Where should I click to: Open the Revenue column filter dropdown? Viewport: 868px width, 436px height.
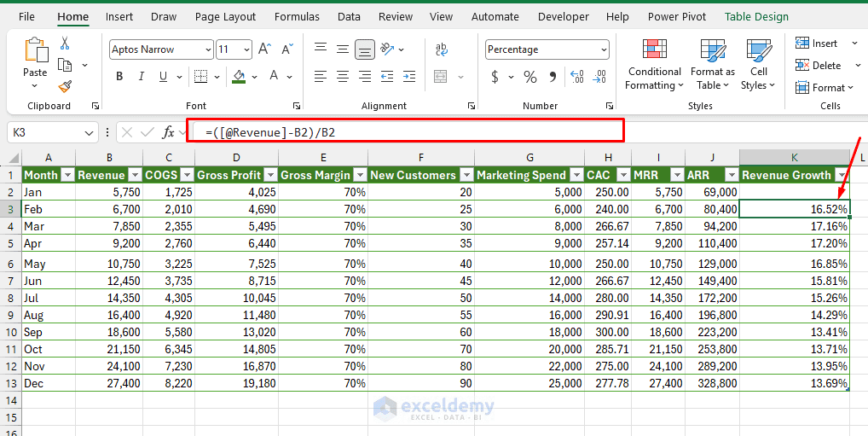tap(135, 175)
